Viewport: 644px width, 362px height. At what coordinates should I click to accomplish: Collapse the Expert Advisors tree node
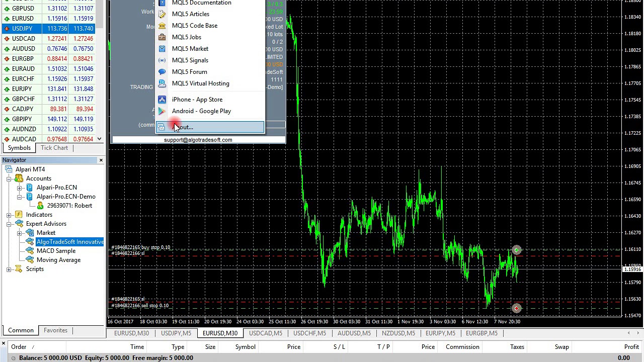point(9,224)
